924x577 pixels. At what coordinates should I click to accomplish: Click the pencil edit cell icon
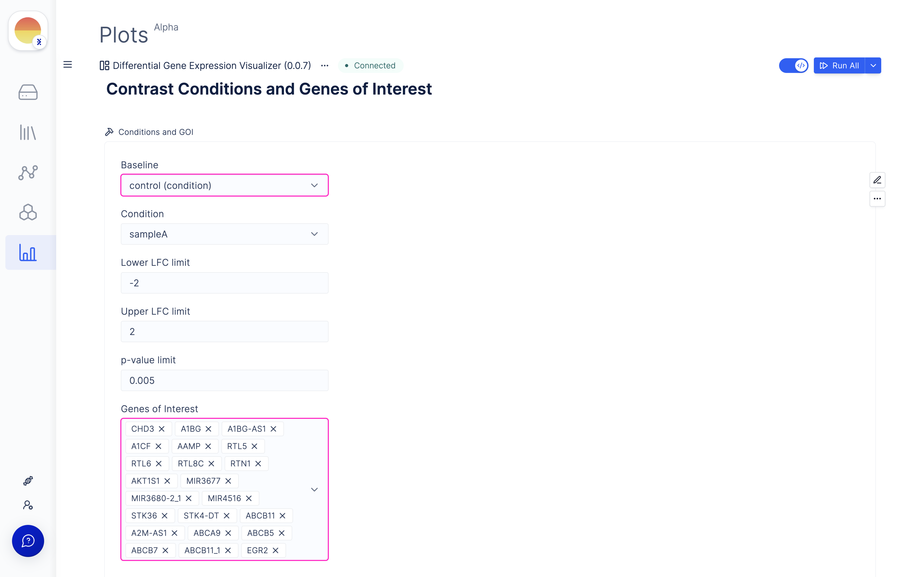point(877,180)
